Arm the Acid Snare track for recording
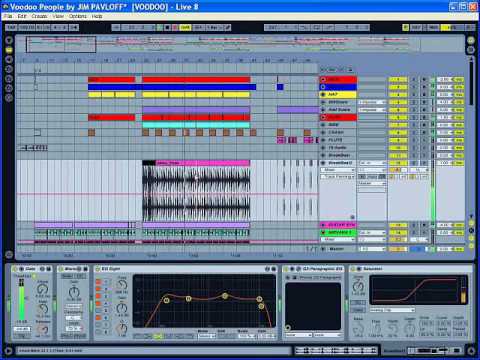480x360 pixels. click(424, 110)
